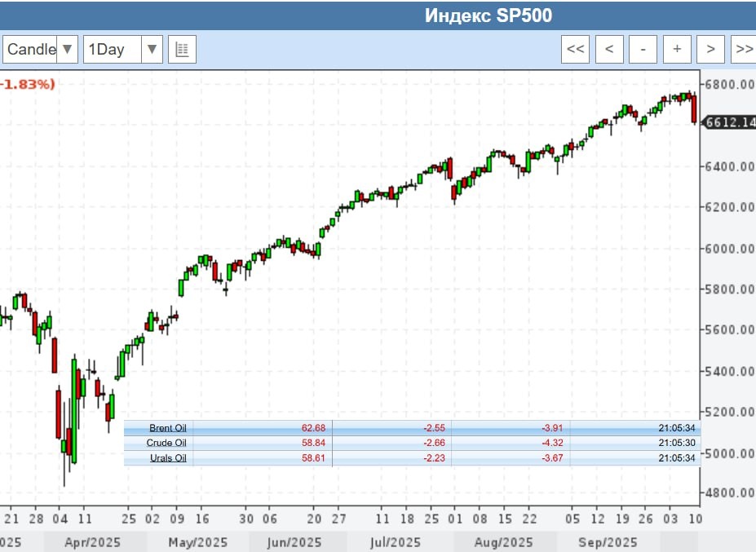Click the Sep/2025 month label
This screenshot has height=552, width=756.
(x=608, y=543)
